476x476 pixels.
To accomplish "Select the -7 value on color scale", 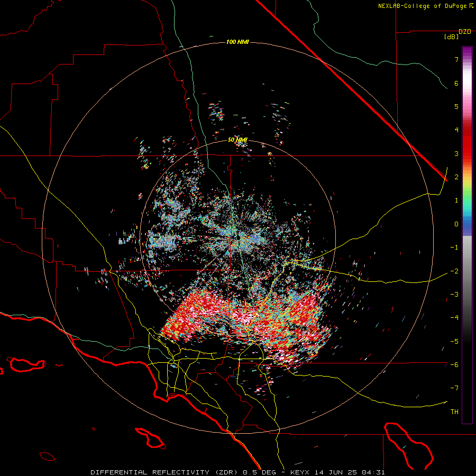I will 454,388.
